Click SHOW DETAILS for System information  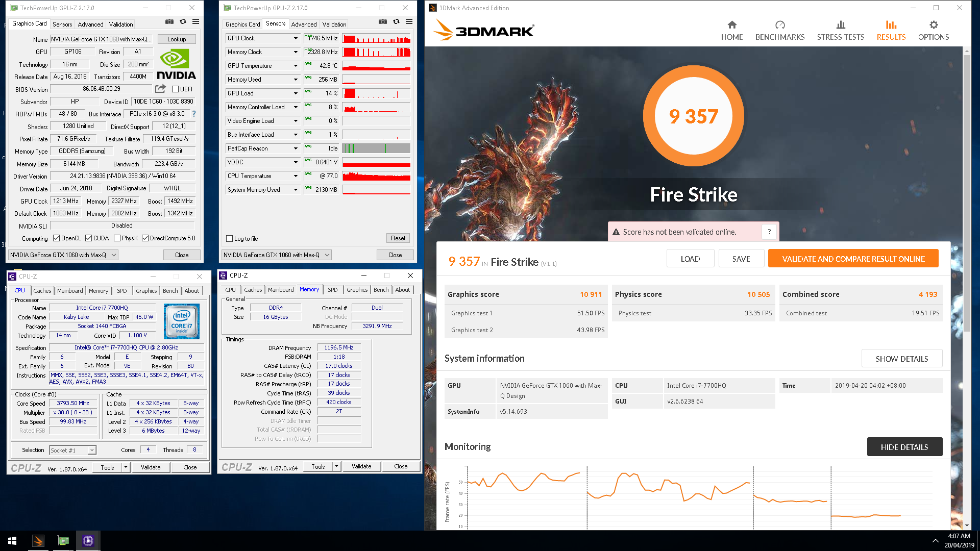(x=902, y=359)
